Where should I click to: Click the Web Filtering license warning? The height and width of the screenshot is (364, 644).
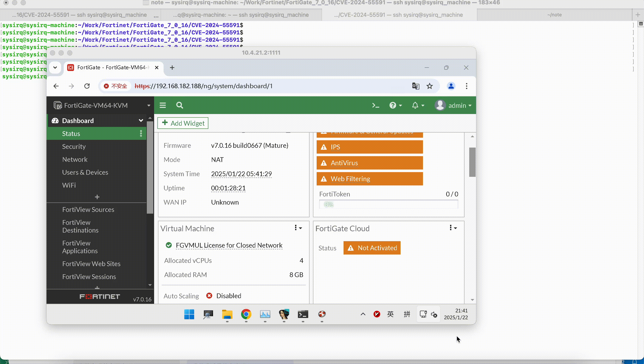tap(370, 179)
